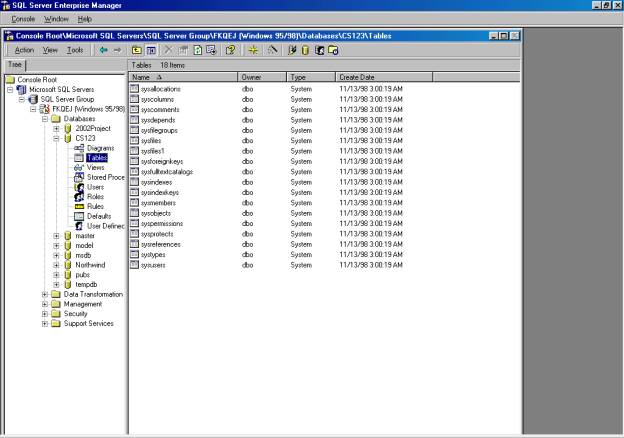624x438 pixels.
Task: Select the Views node in the tree
Action: click(x=95, y=167)
